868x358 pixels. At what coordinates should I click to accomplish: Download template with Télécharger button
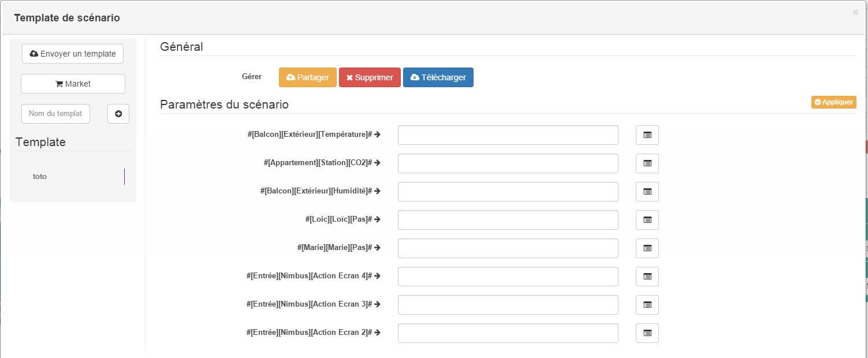pyautogui.click(x=438, y=77)
